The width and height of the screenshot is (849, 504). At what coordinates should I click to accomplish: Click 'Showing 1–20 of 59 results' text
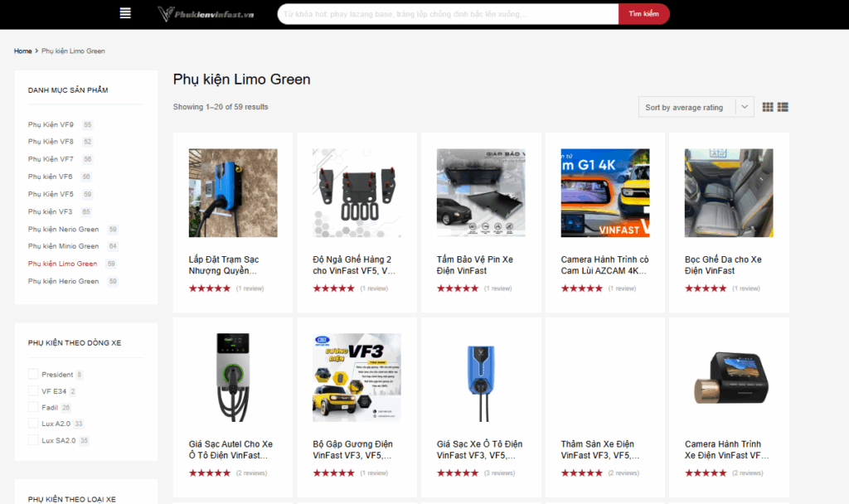pyautogui.click(x=221, y=107)
